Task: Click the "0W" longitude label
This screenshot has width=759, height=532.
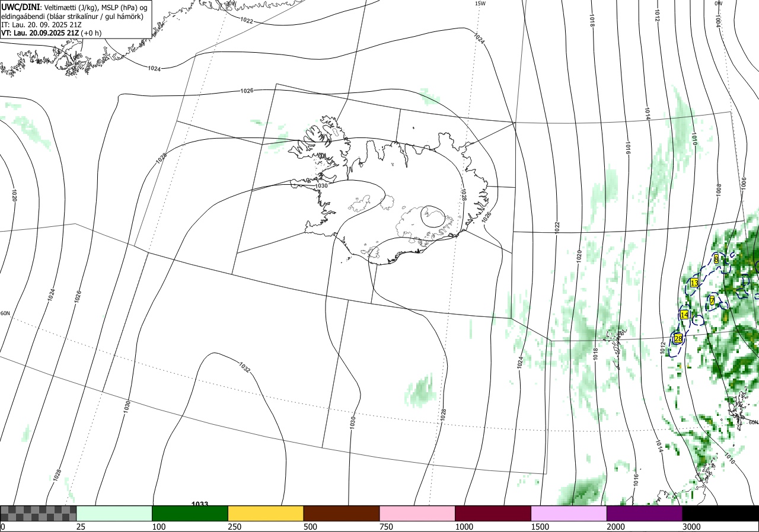Action: point(718,4)
